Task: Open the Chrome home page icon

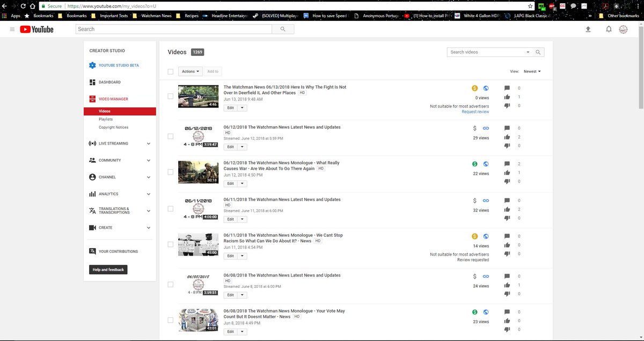Action: point(33,6)
